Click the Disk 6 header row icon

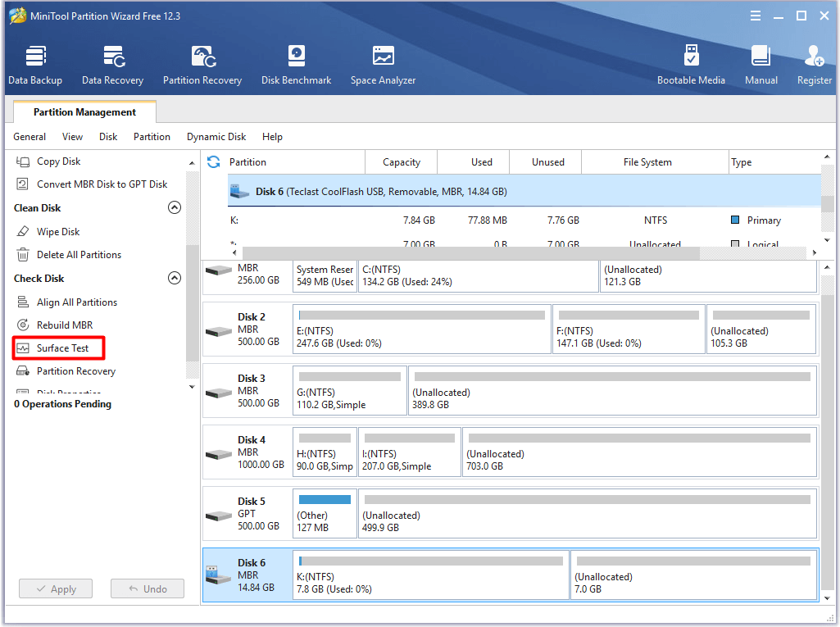[239, 191]
